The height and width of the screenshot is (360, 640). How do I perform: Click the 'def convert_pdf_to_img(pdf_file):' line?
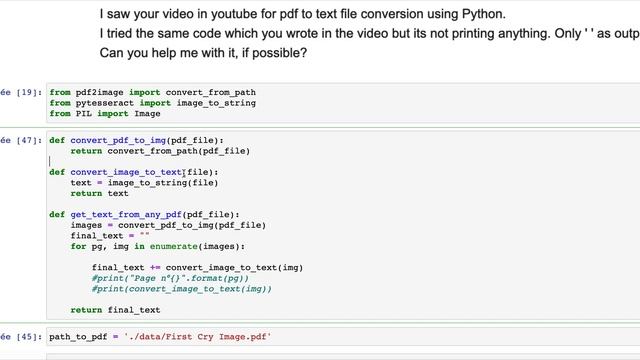pyautogui.click(x=137, y=140)
